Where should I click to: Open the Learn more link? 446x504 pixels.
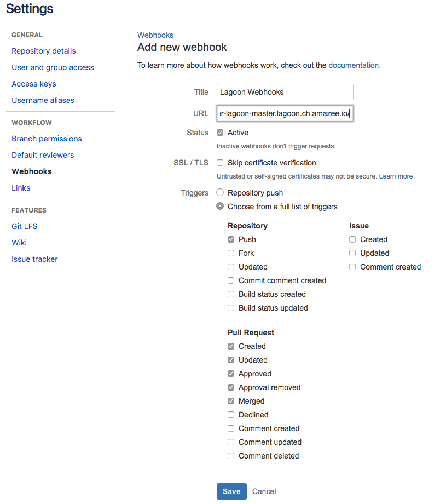point(396,176)
